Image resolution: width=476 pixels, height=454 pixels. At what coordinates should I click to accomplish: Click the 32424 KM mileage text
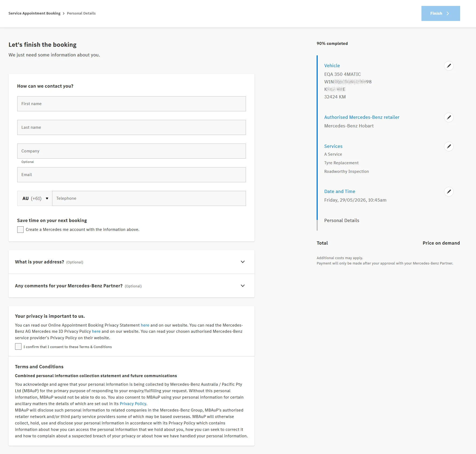(335, 97)
